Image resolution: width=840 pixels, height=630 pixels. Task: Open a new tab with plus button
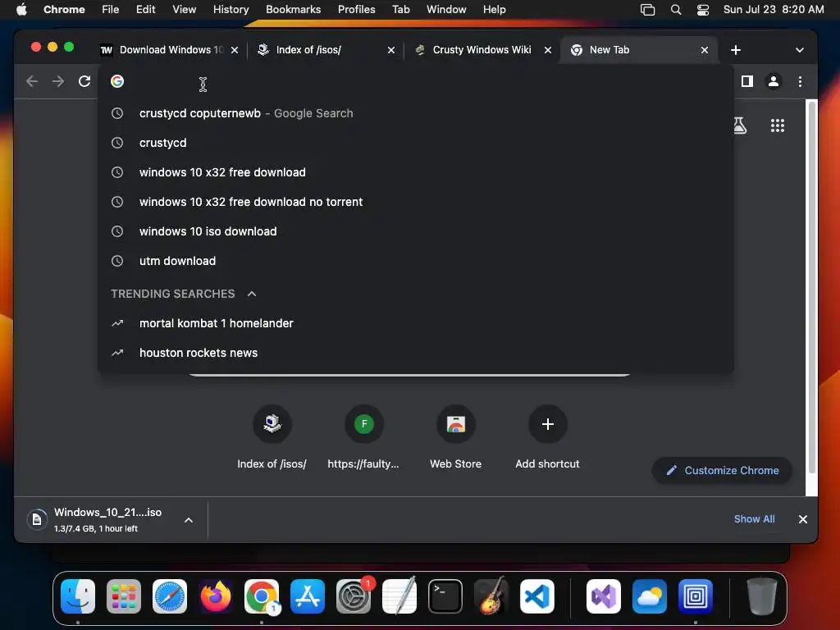(736, 50)
